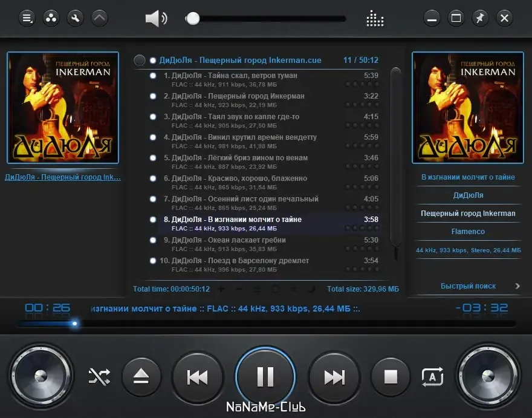
Task: Click 44 kHz, 933 kbps, Stereo info line
Action: click(468, 250)
